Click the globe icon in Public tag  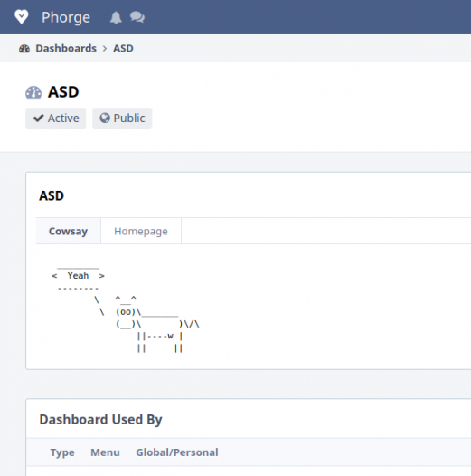coord(105,118)
